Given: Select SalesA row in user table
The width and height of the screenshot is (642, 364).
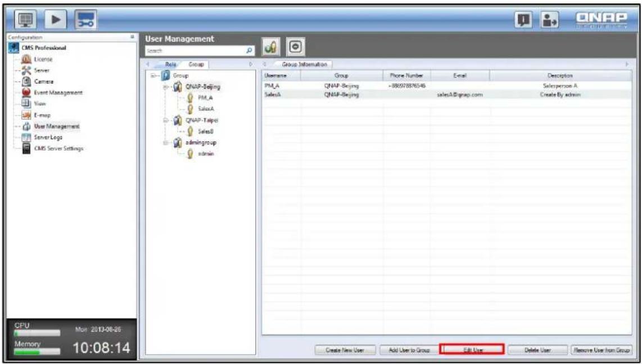Looking at the screenshot, I should click(x=447, y=94).
